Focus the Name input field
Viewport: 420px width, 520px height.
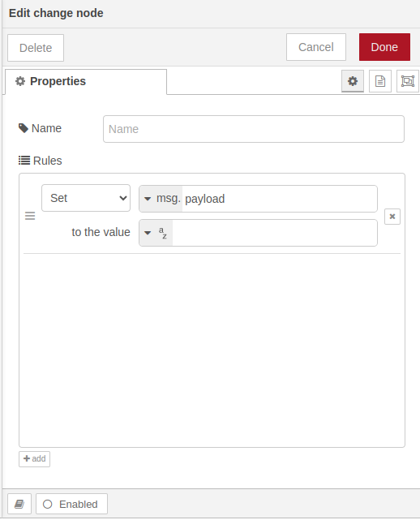(x=254, y=129)
